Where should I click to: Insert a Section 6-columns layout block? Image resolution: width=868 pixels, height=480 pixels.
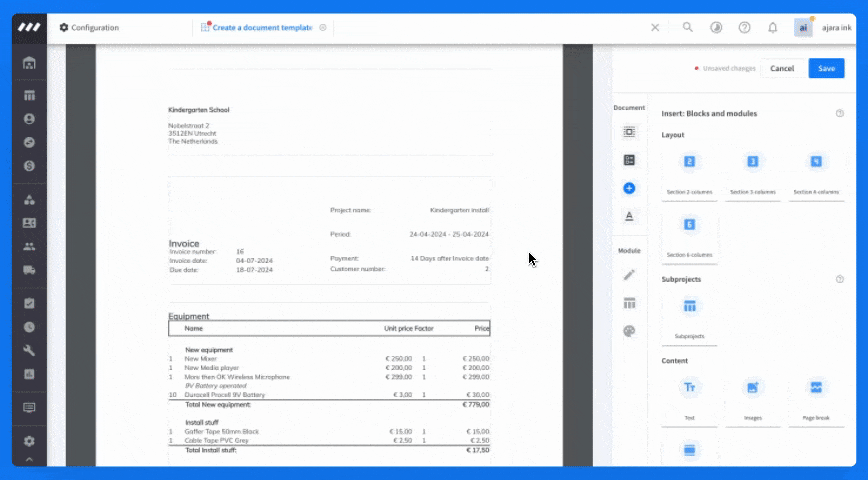[x=689, y=236]
